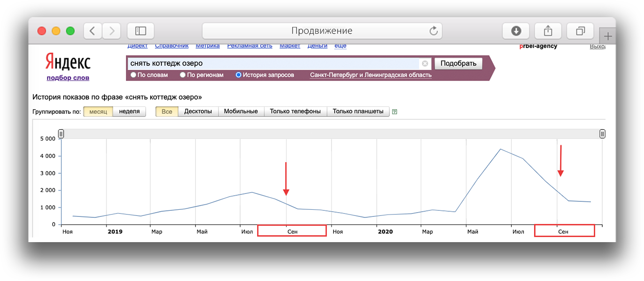Reload the page using the refresh icon
Screen dimensions: 644x281
tap(433, 31)
